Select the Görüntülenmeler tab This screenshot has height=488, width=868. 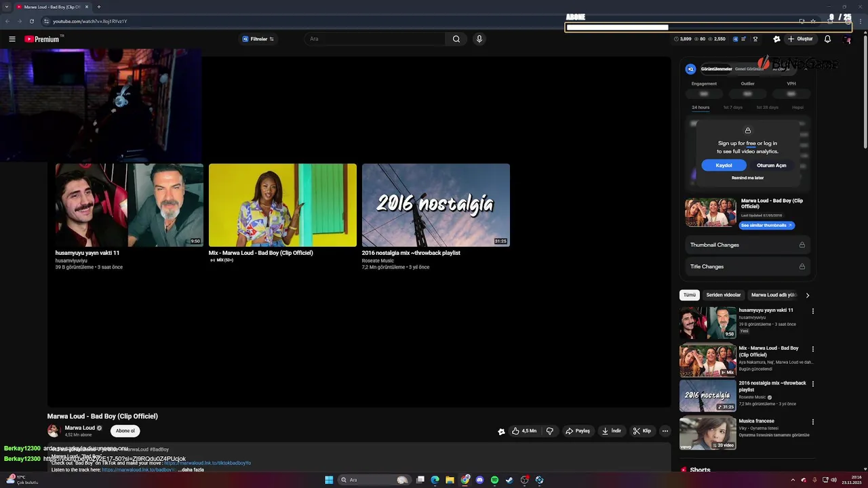coord(716,69)
